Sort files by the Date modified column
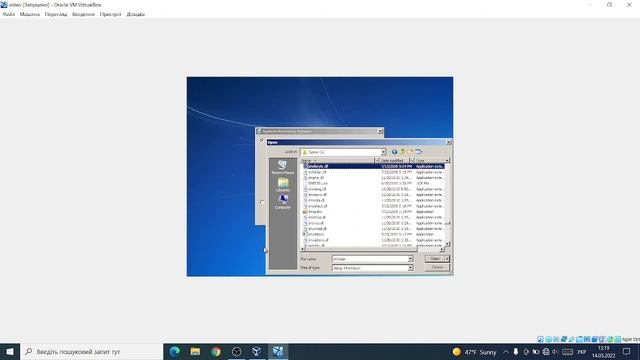This screenshot has width=640, height=360. (394, 160)
